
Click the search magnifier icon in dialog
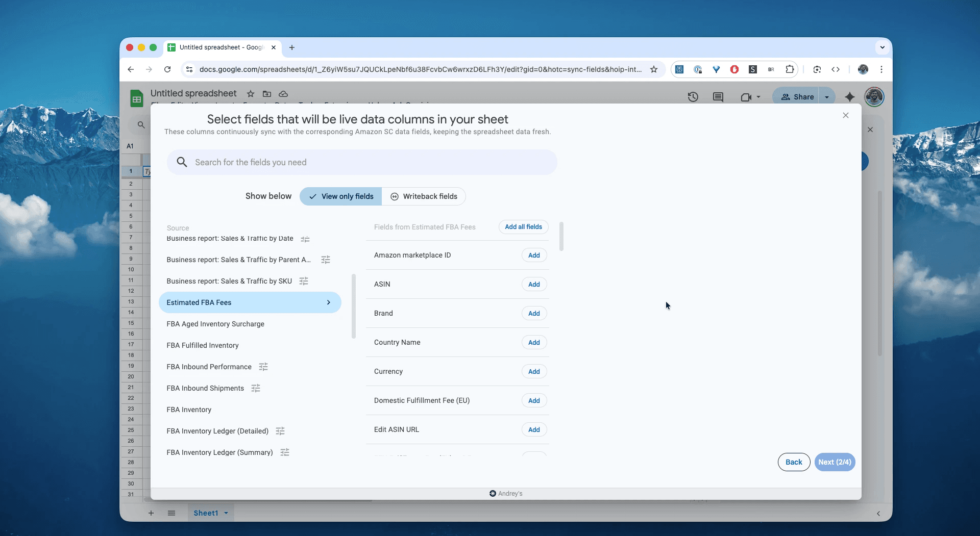coord(182,162)
